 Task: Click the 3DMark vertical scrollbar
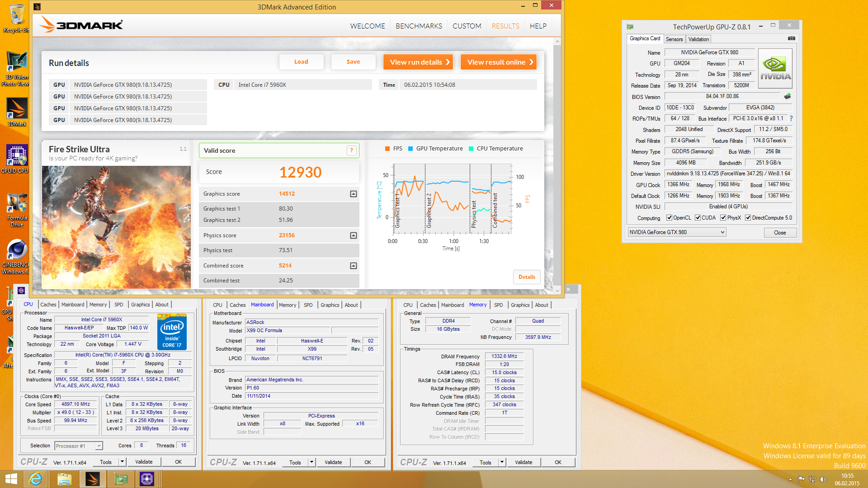click(x=557, y=165)
